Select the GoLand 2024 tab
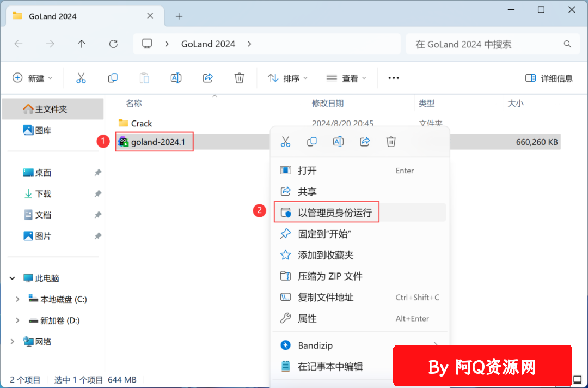The width and height of the screenshot is (588, 388). click(85, 16)
